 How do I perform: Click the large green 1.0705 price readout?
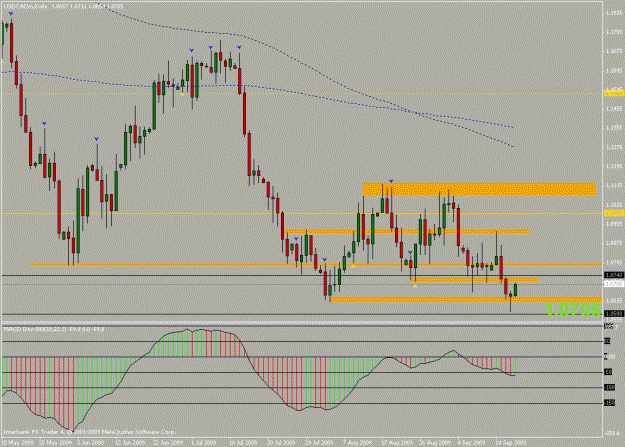[x=572, y=310]
